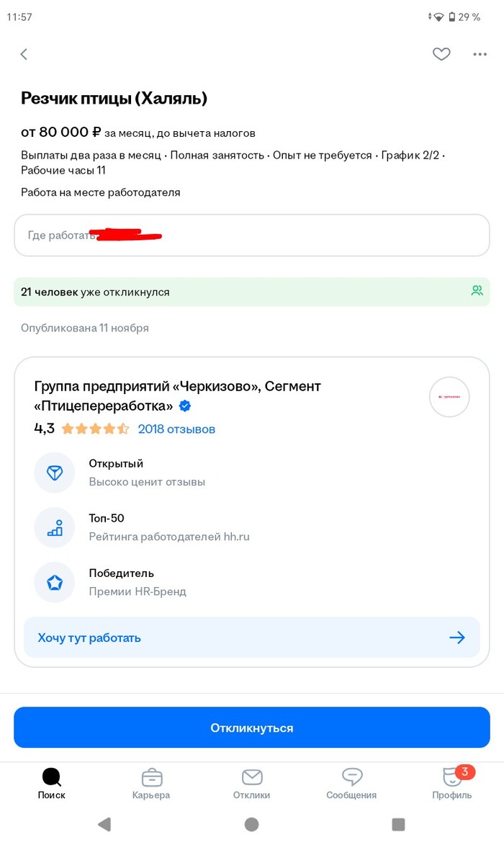The height and width of the screenshot is (845, 504).
Task: Tap the Победитель HR-Бренд star icon
Action: 55,582
